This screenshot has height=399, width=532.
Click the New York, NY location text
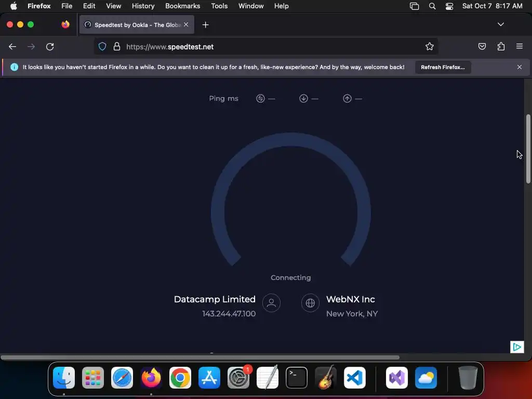pyautogui.click(x=352, y=314)
